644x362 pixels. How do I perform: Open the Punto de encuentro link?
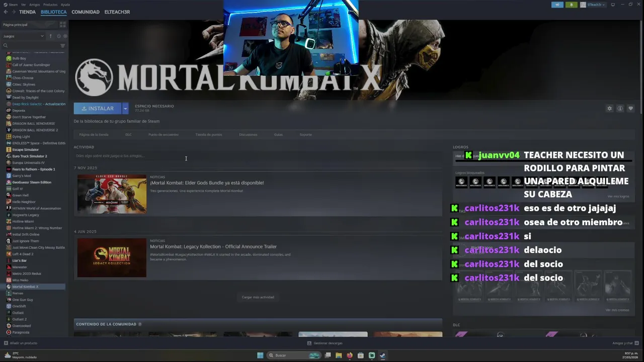164,135
